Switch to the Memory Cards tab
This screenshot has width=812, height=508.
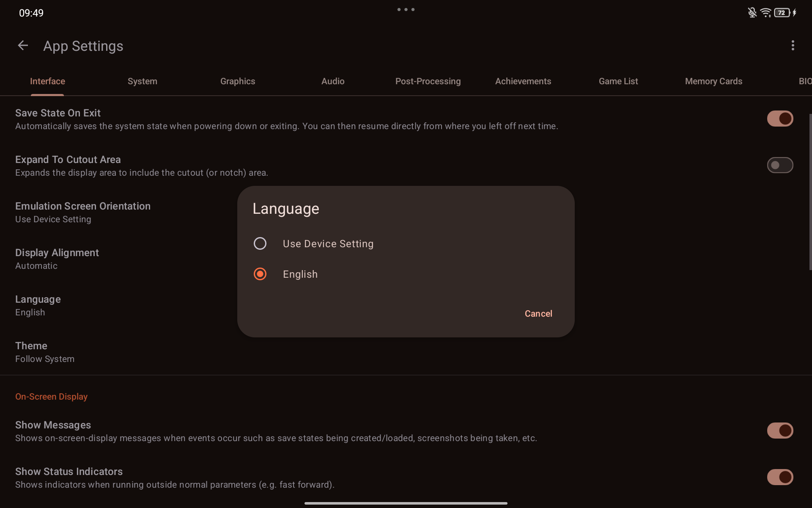point(713,81)
